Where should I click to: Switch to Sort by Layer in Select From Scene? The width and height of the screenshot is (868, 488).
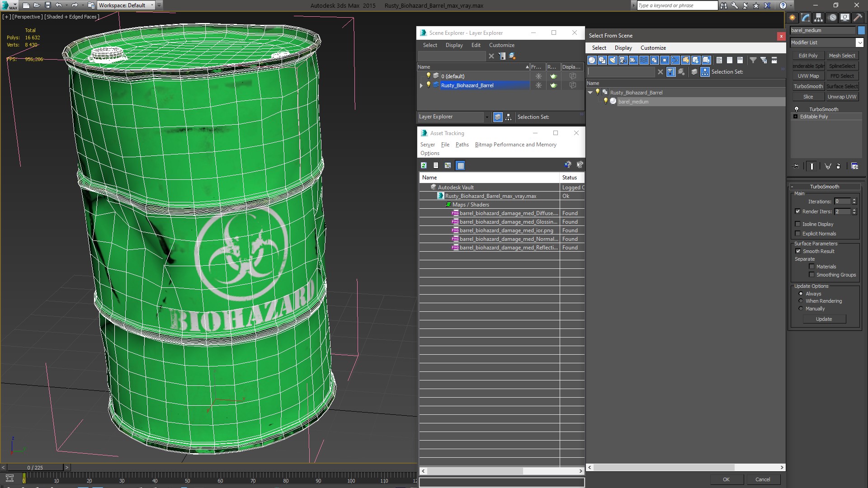(x=694, y=72)
